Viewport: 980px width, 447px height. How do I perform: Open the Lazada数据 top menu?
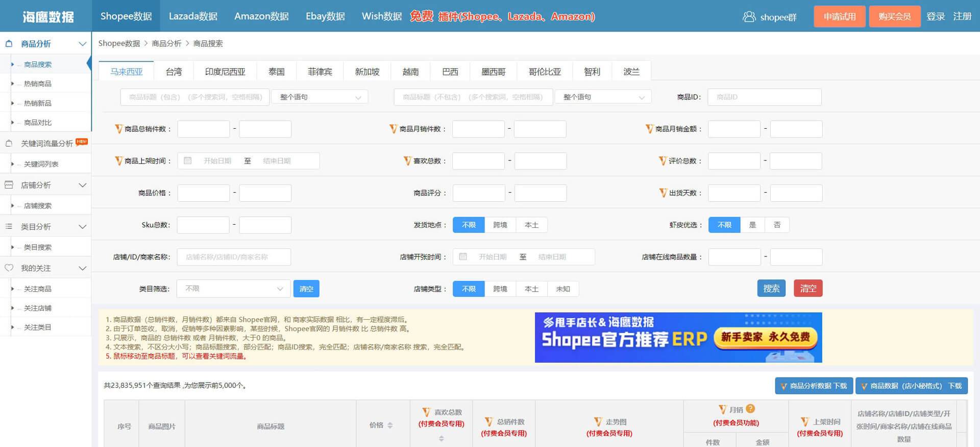[193, 16]
